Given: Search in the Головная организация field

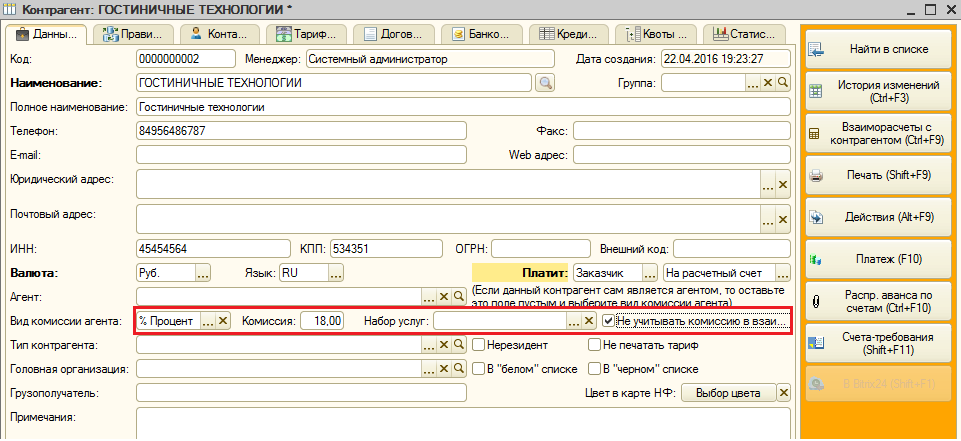Looking at the screenshot, I should coord(459,369).
